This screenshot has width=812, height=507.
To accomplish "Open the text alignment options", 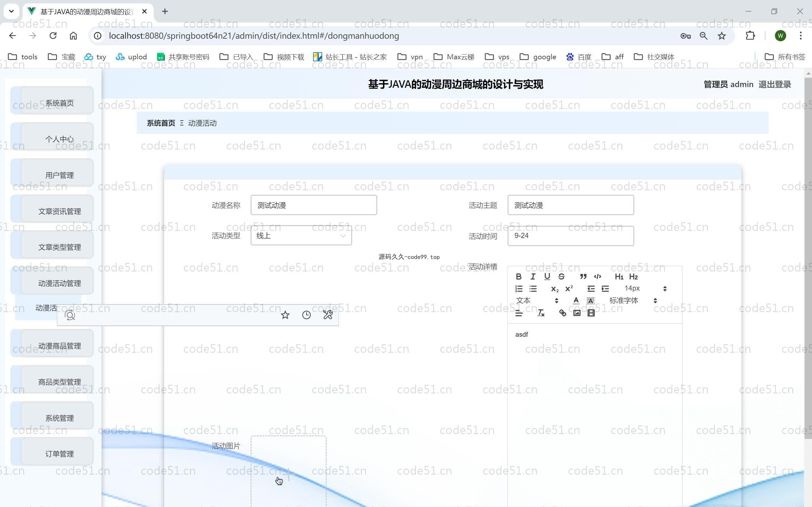I will pos(519,313).
